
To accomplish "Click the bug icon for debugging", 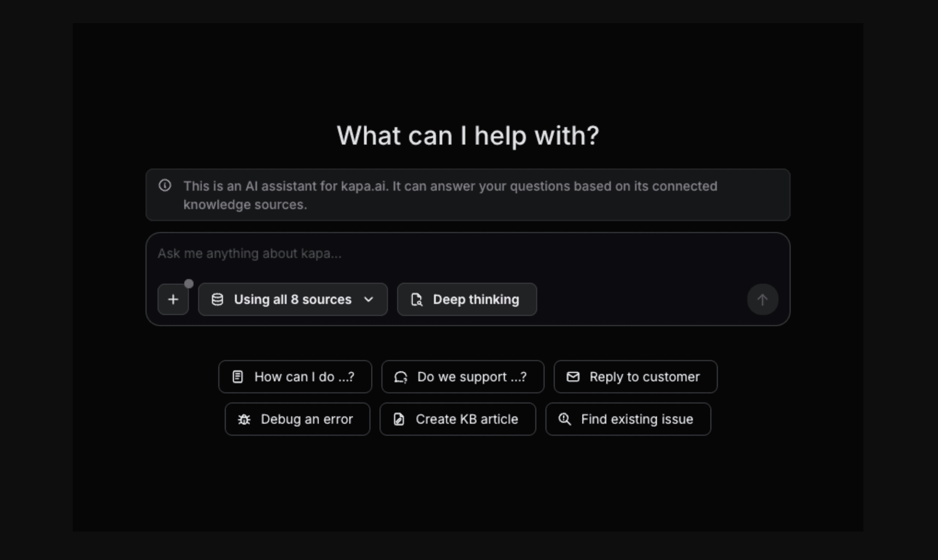I will coord(244,419).
